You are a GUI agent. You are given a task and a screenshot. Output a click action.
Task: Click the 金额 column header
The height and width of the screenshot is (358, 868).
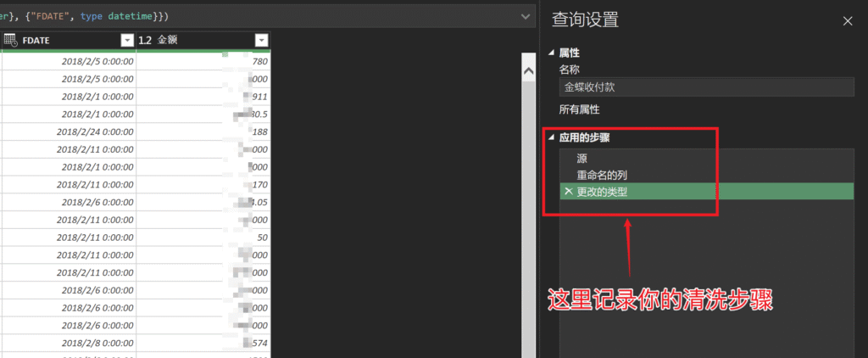pyautogui.click(x=203, y=40)
